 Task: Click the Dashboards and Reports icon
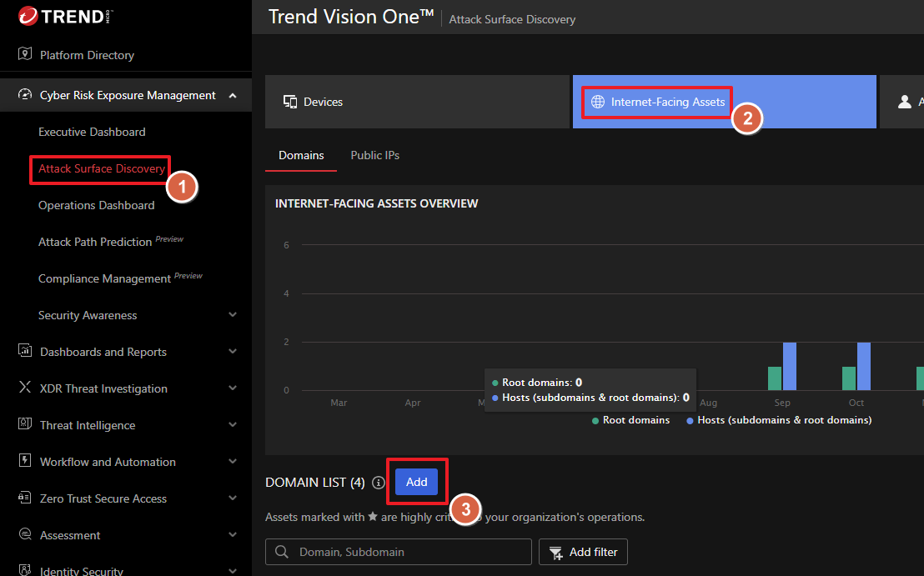pos(25,351)
